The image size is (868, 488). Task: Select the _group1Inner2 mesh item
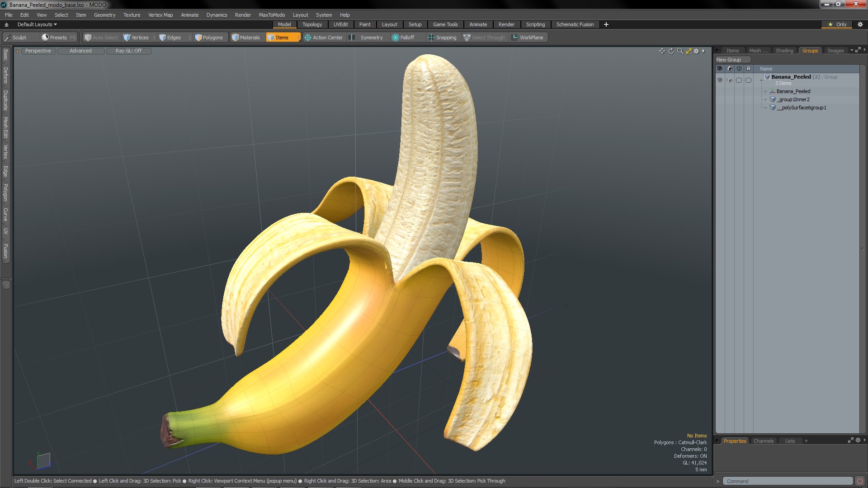pyautogui.click(x=794, y=99)
